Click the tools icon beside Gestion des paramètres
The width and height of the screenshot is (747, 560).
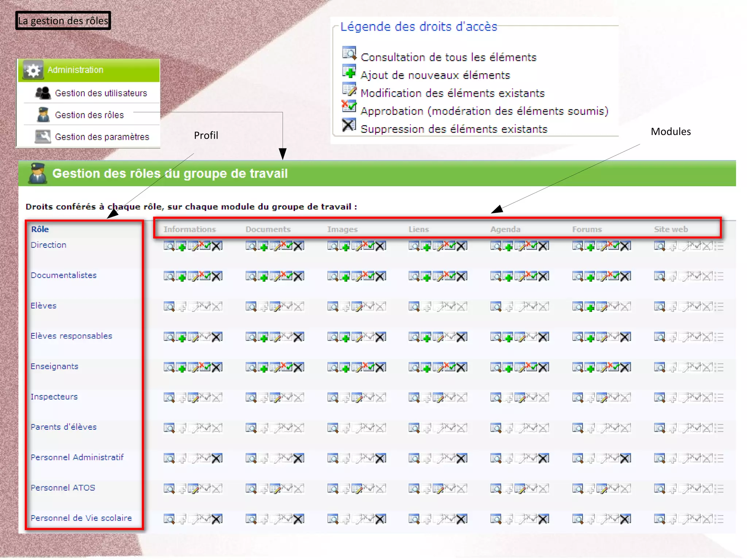click(x=43, y=137)
